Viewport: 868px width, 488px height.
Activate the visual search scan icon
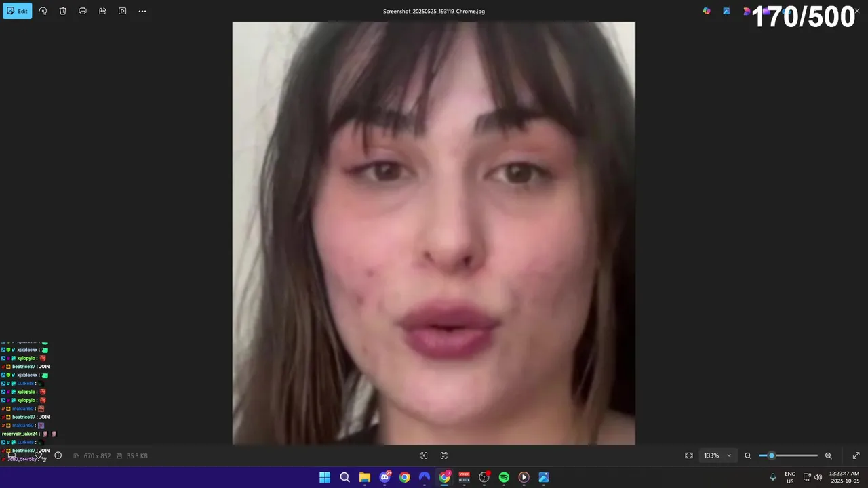[x=424, y=455]
